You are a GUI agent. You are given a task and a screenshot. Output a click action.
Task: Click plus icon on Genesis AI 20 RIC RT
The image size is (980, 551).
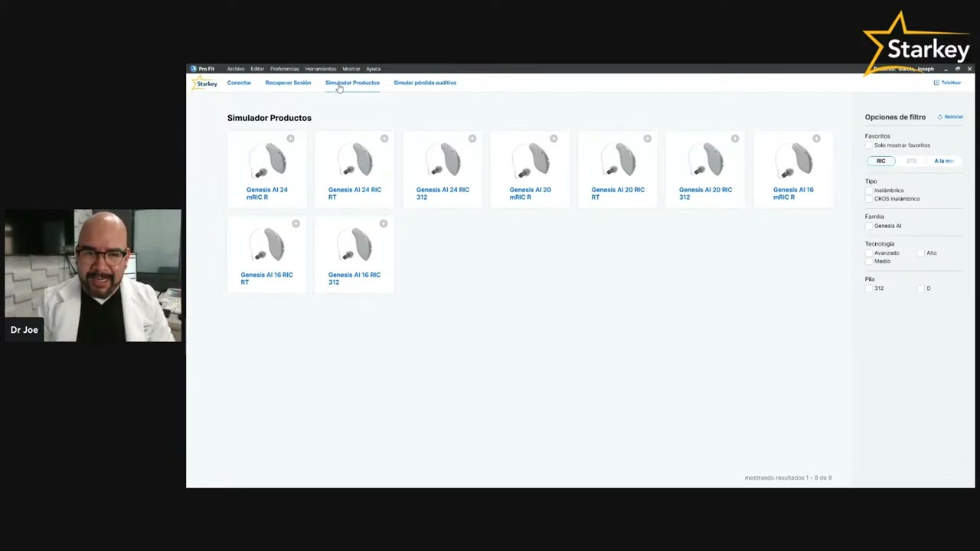648,139
